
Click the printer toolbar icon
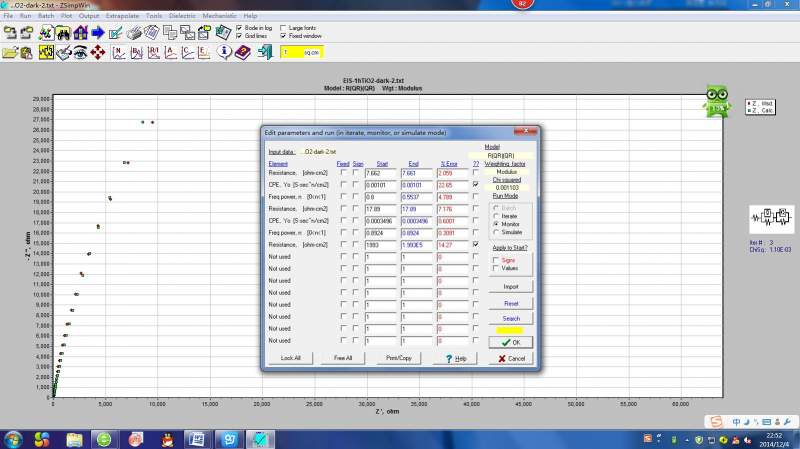point(134,33)
